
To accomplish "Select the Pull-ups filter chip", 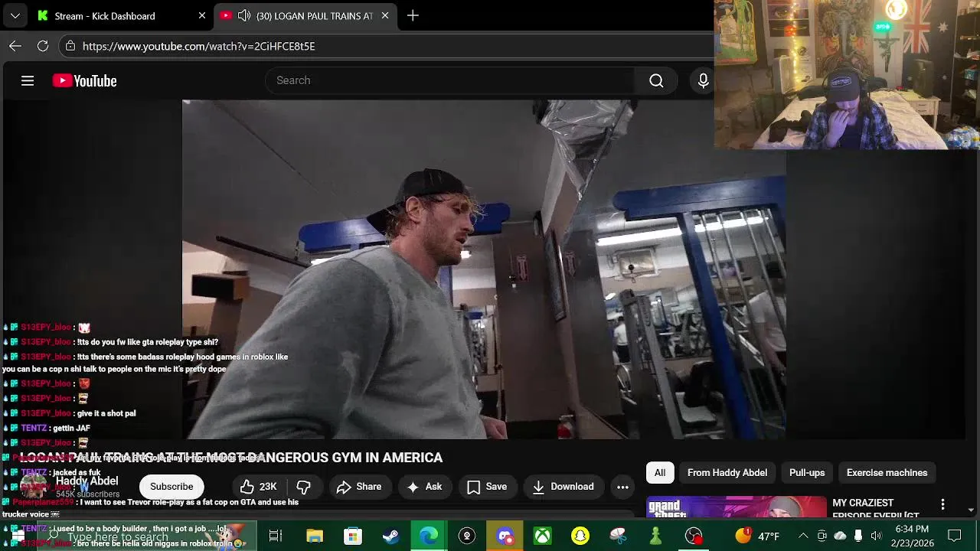I will [x=807, y=473].
